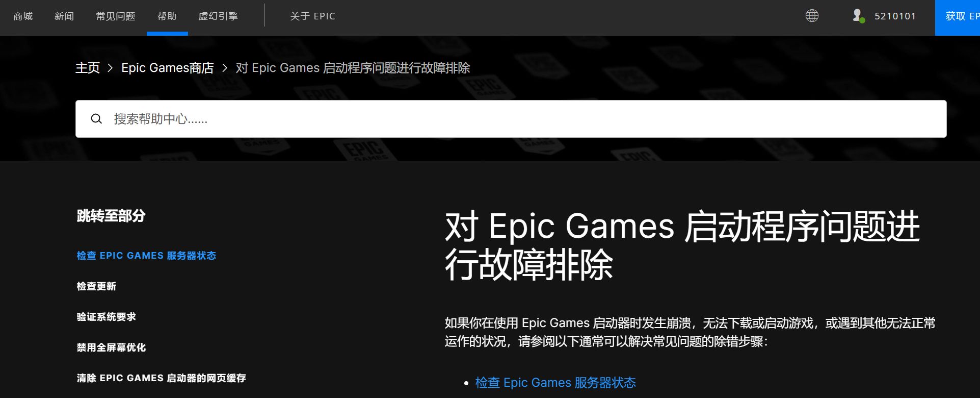Image resolution: width=980 pixels, height=398 pixels.
Task: Jump to the 检查更新 section
Action: pos(96,286)
